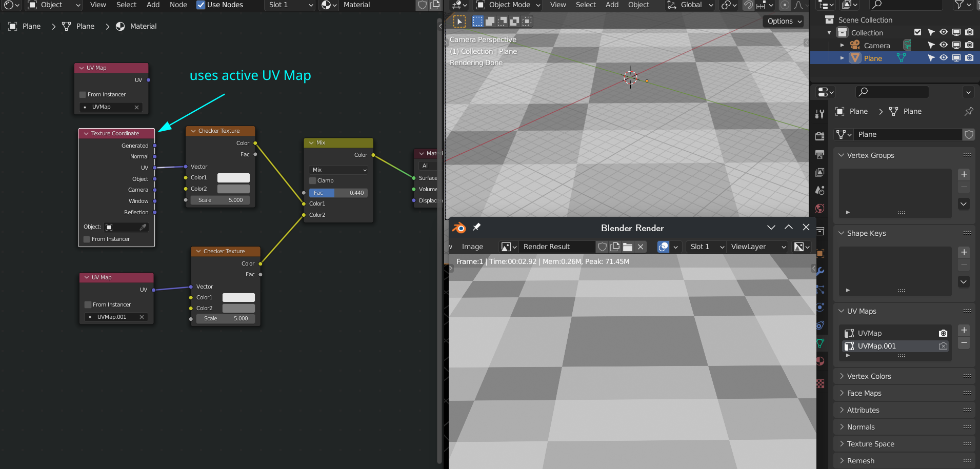The height and width of the screenshot is (469, 980).
Task: Open the Object menu in 3D viewport header
Action: tap(638, 5)
